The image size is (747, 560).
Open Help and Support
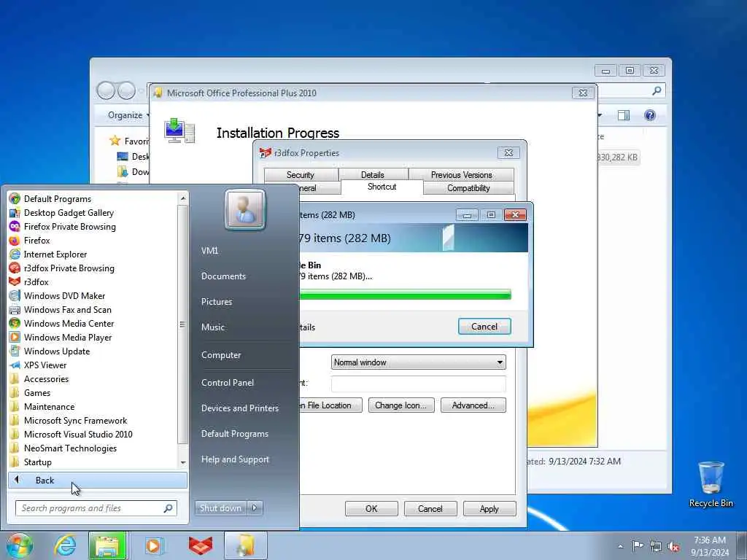(x=236, y=459)
